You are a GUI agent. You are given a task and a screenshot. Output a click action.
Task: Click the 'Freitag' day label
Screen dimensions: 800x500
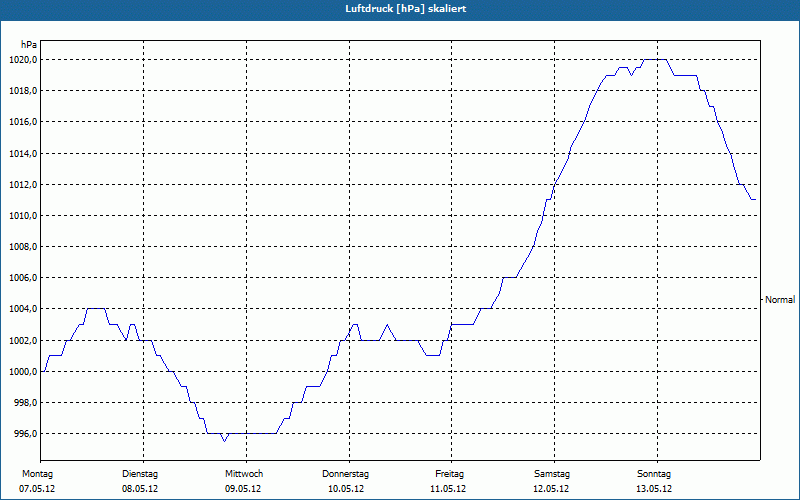click(x=449, y=474)
